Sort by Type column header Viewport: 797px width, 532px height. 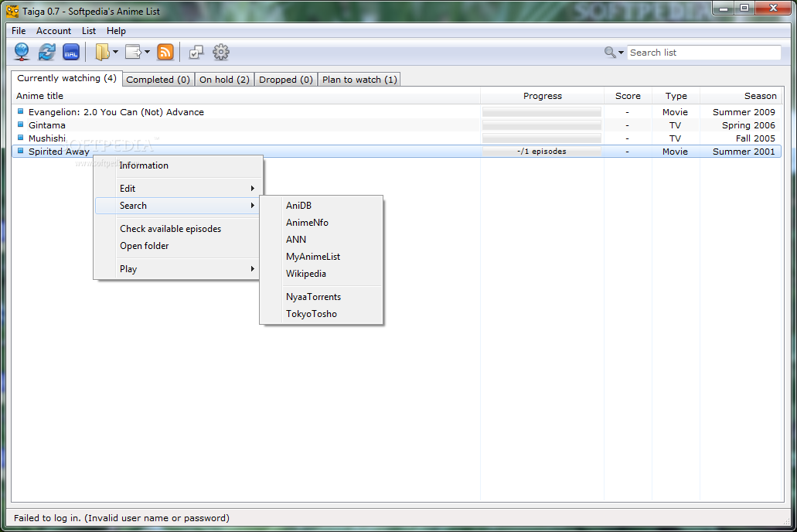click(x=676, y=96)
